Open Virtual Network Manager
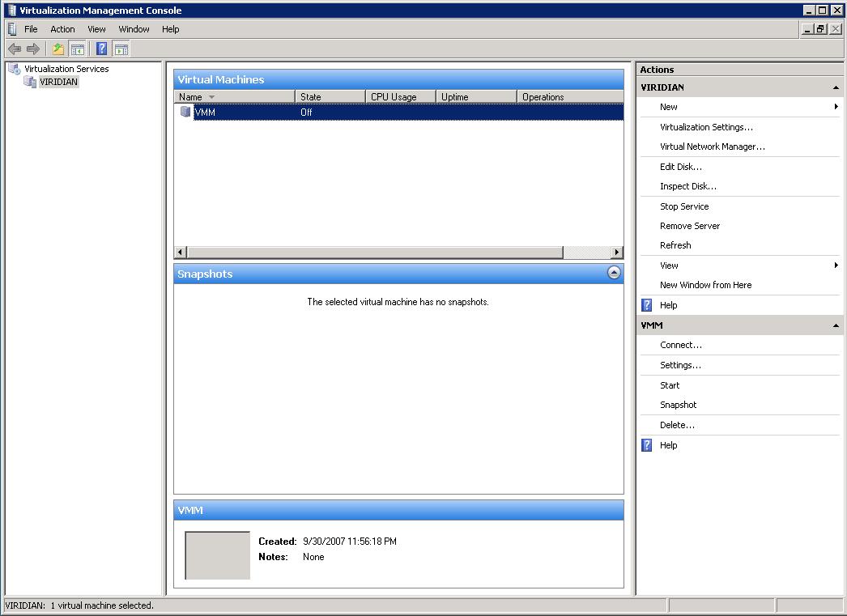847x616 pixels. (x=712, y=147)
